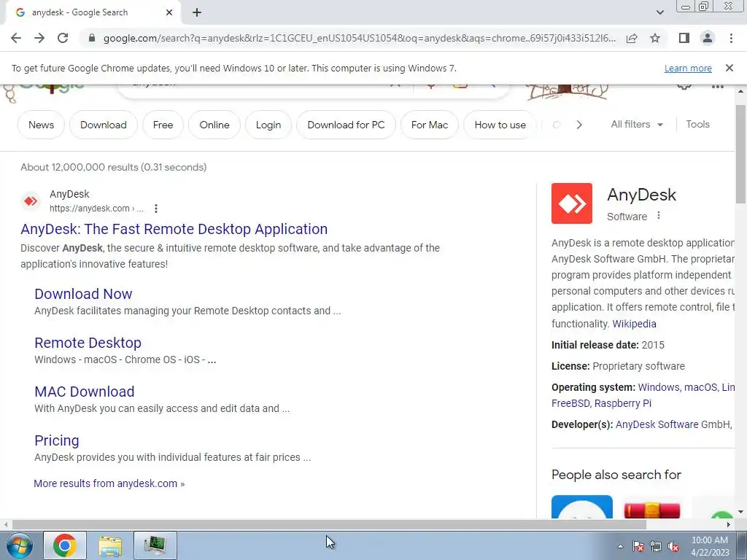Open Learn more about Chrome updates
This screenshot has height=560, width=747.
(688, 68)
